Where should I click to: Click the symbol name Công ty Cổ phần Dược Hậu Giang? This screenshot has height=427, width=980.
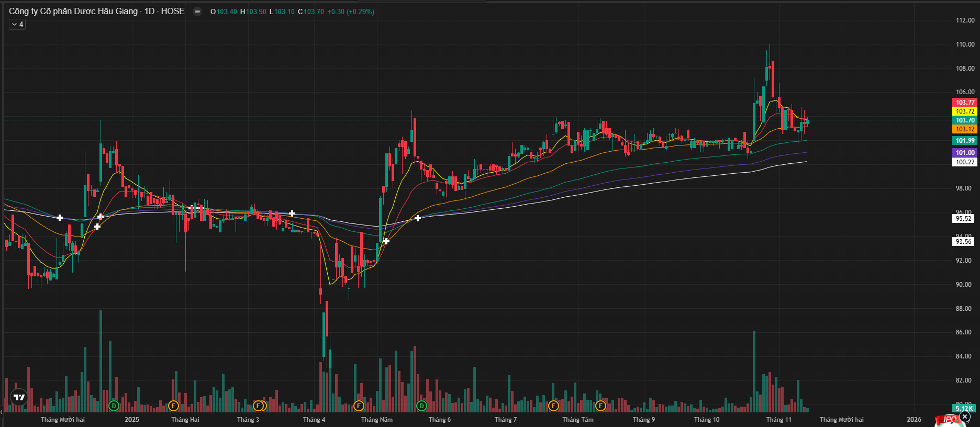(x=73, y=12)
